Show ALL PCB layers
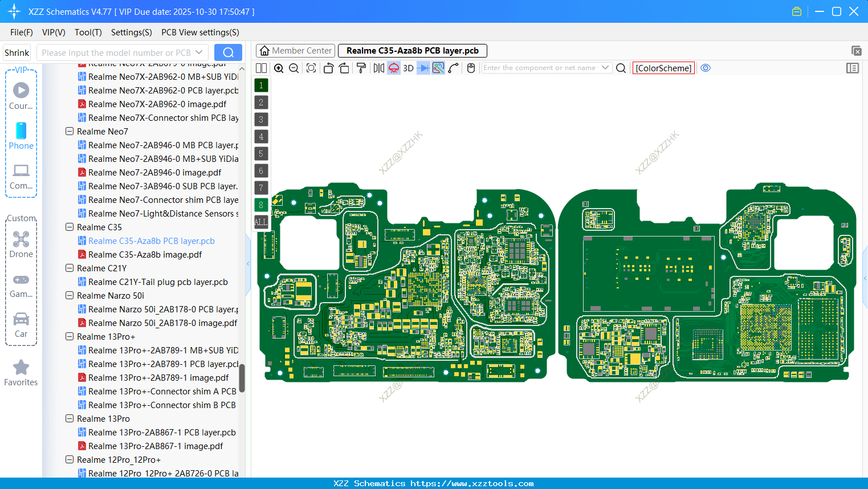 tap(261, 222)
